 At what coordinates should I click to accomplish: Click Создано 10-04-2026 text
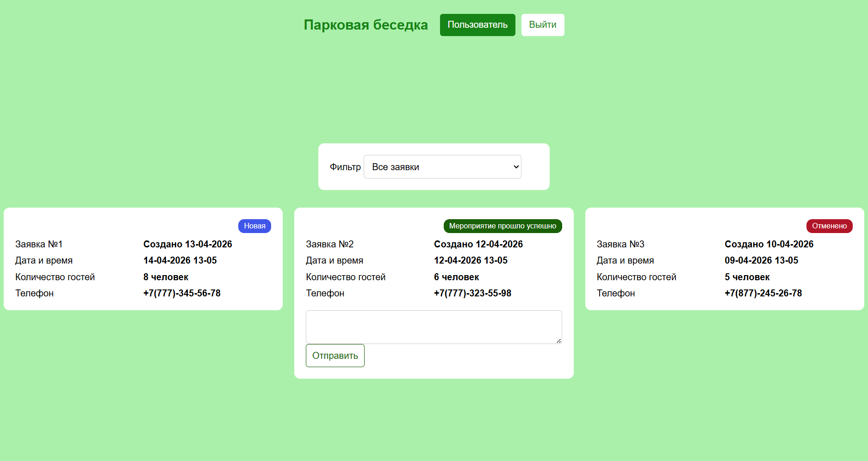[769, 244]
